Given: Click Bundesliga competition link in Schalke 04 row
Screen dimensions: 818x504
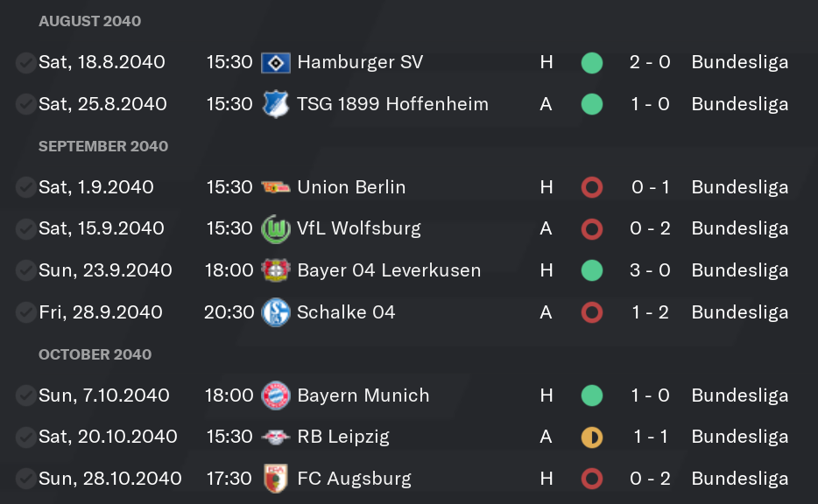Looking at the screenshot, I should pyautogui.click(x=740, y=312).
